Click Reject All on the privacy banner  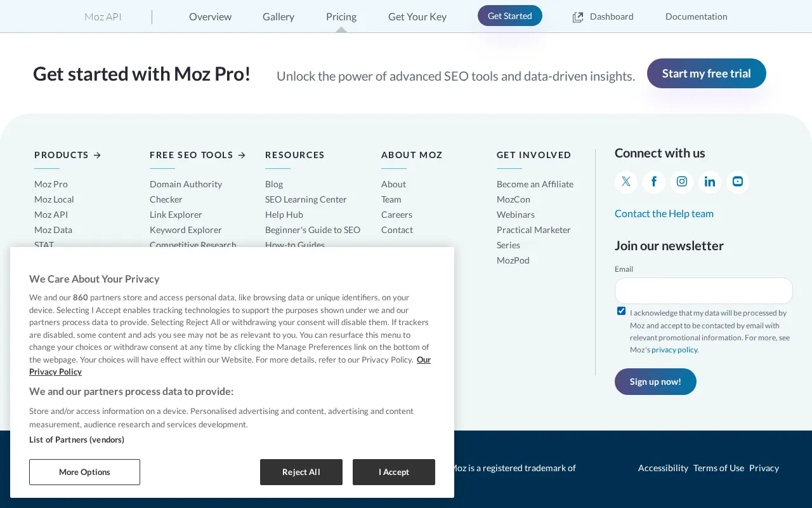pos(301,472)
